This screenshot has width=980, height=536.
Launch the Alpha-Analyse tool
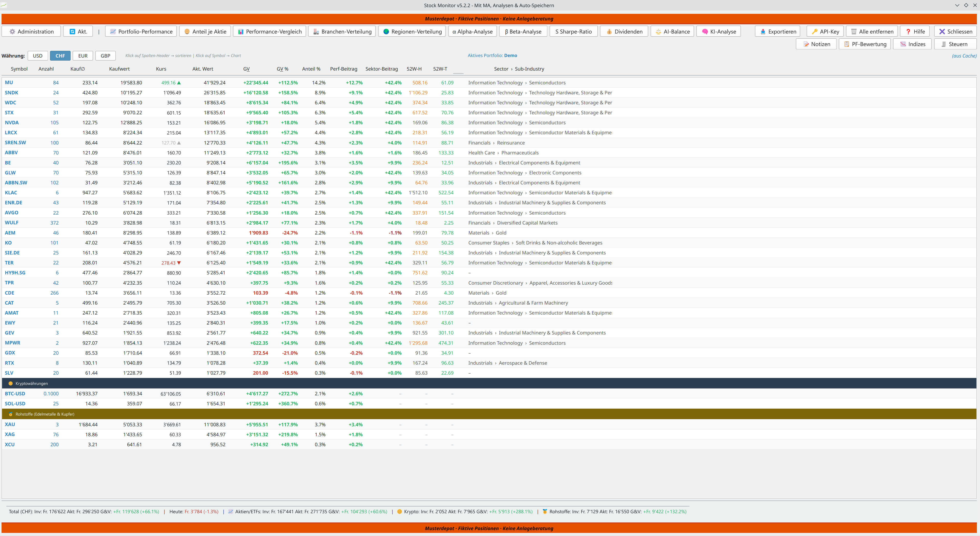(x=472, y=31)
